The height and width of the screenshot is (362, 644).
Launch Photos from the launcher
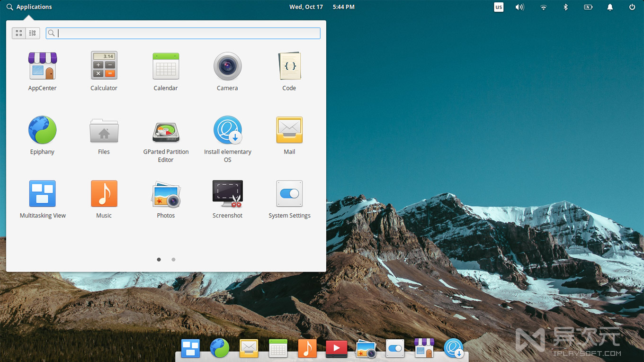[x=166, y=193]
